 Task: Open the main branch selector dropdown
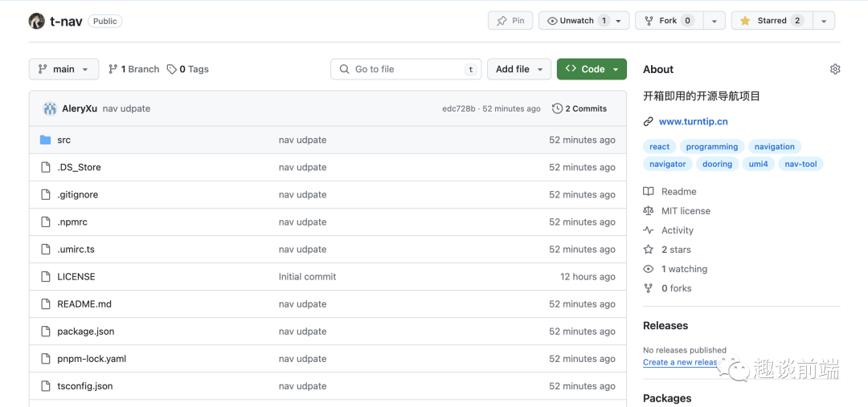pyautogui.click(x=63, y=69)
